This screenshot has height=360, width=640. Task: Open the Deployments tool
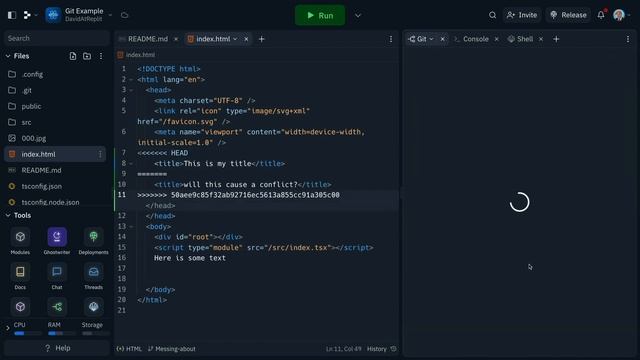(x=93, y=241)
